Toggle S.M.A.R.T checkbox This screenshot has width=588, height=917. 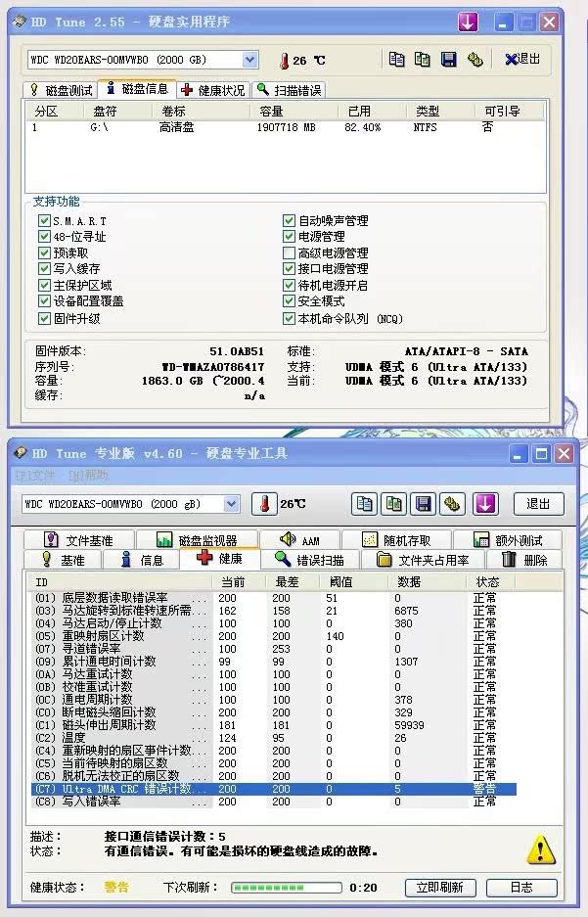(x=44, y=220)
